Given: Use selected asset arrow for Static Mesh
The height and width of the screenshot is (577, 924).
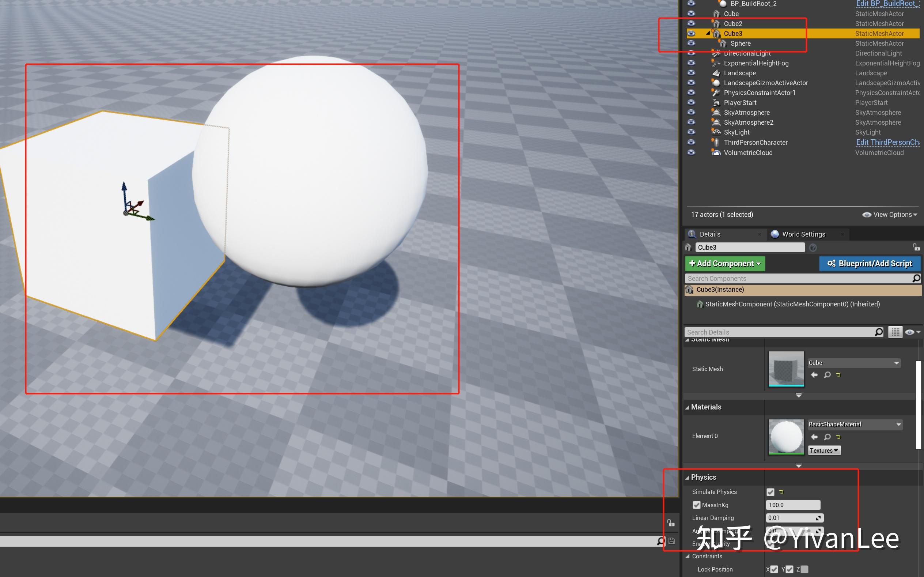Looking at the screenshot, I should click(814, 375).
